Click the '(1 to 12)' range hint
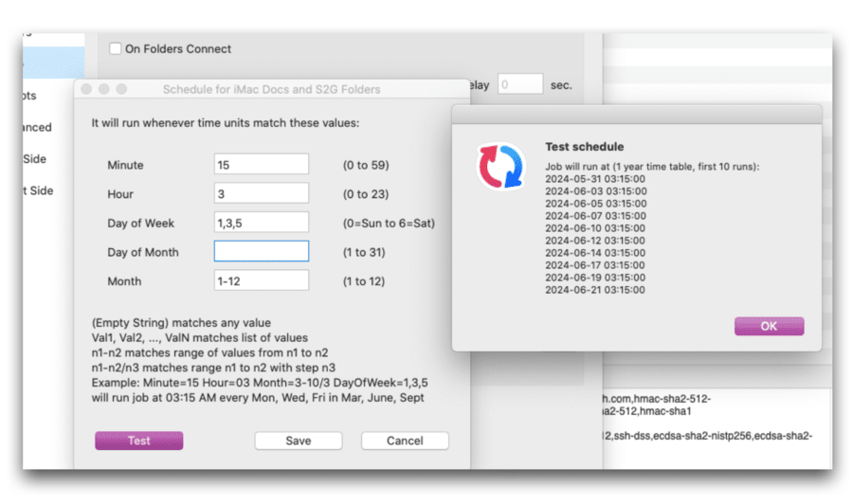This screenshot has width=853, height=504. [363, 281]
